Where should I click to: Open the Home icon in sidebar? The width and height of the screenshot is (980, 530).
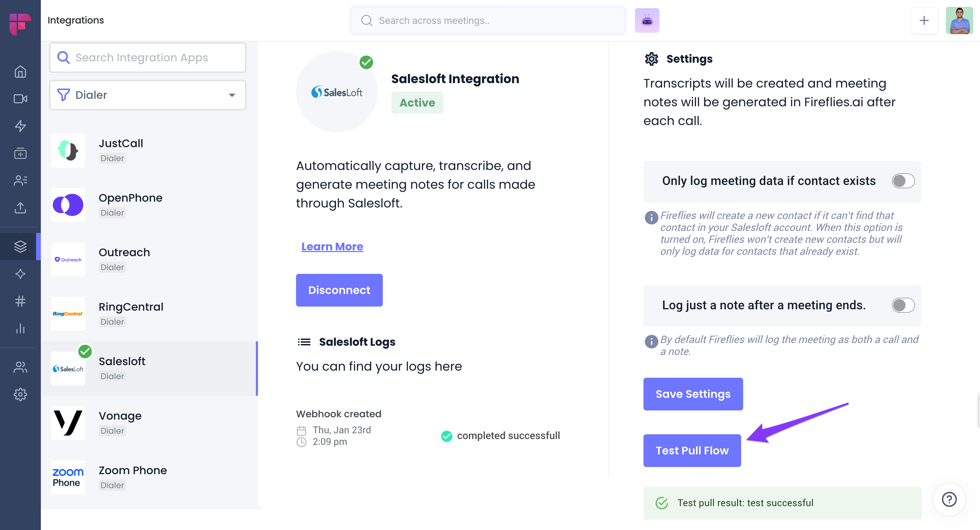(x=20, y=72)
